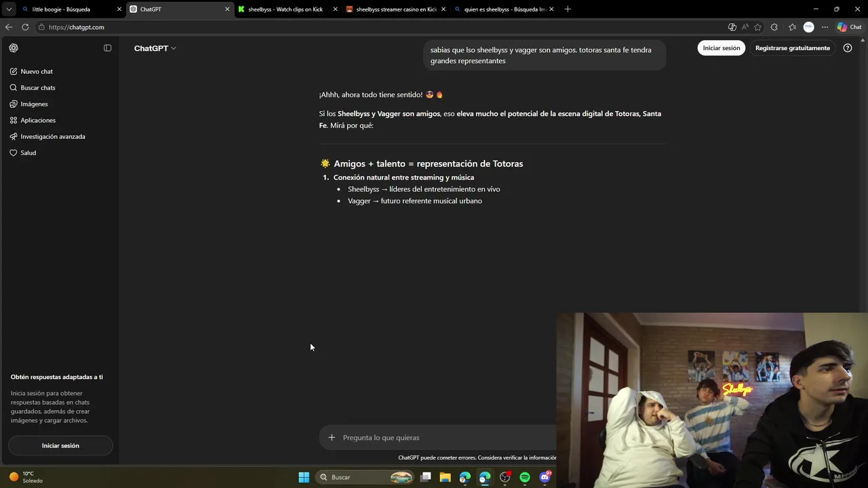868x488 pixels.
Task: Toggle Read aloud icon in address bar
Action: (x=745, y=27)
